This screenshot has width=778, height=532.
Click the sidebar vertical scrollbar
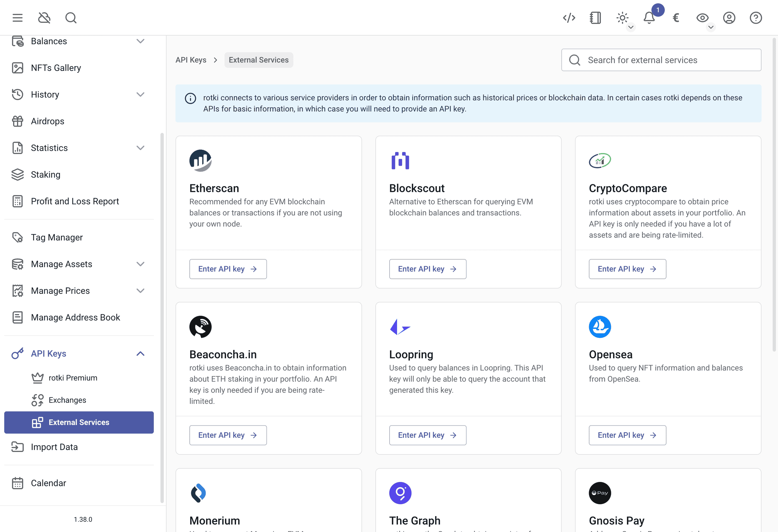(x=162, y=318)
